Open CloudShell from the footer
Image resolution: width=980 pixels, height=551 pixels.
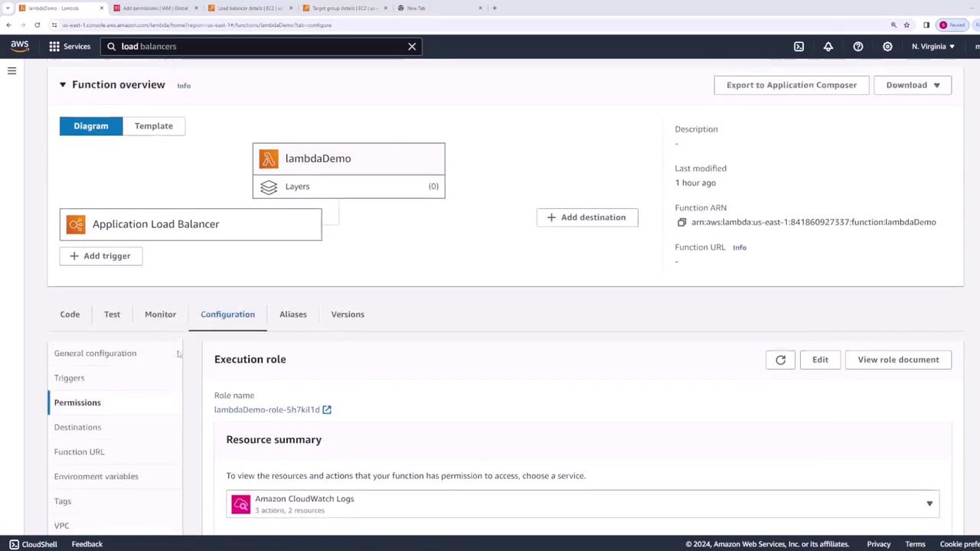[33, 544]
